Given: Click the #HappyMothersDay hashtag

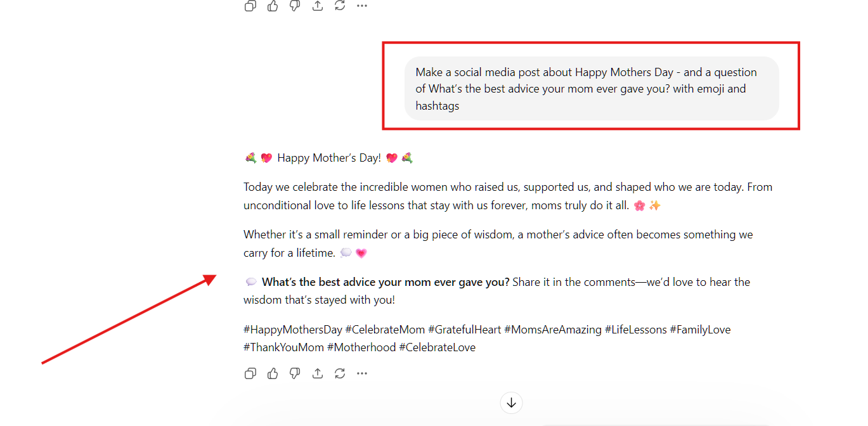Looking at the screenshot, I should pos(292,330).
